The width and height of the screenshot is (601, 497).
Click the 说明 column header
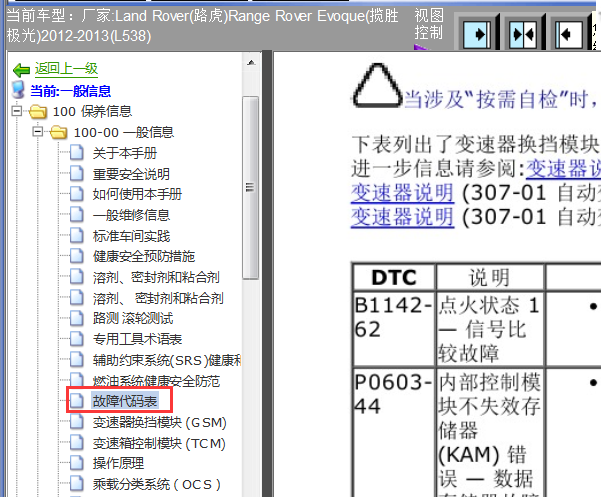(x=490, y=277)
